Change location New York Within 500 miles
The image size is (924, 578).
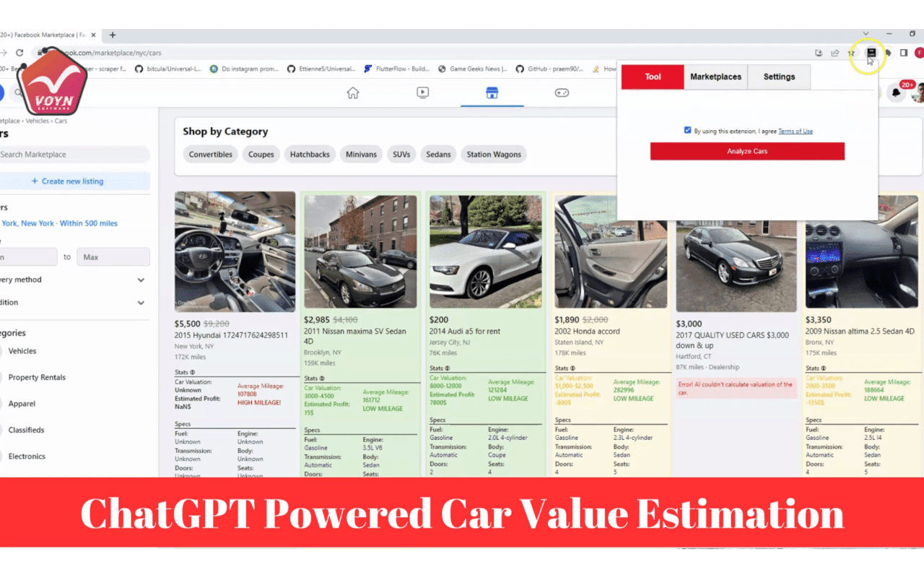(x=59, y=223)
